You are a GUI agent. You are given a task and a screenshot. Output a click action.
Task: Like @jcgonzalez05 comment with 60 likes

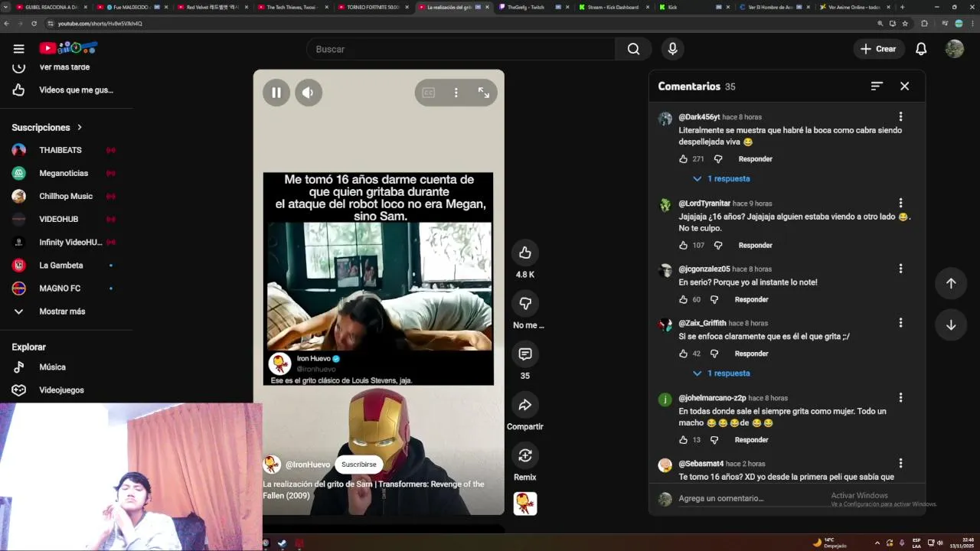click(683, 300)
